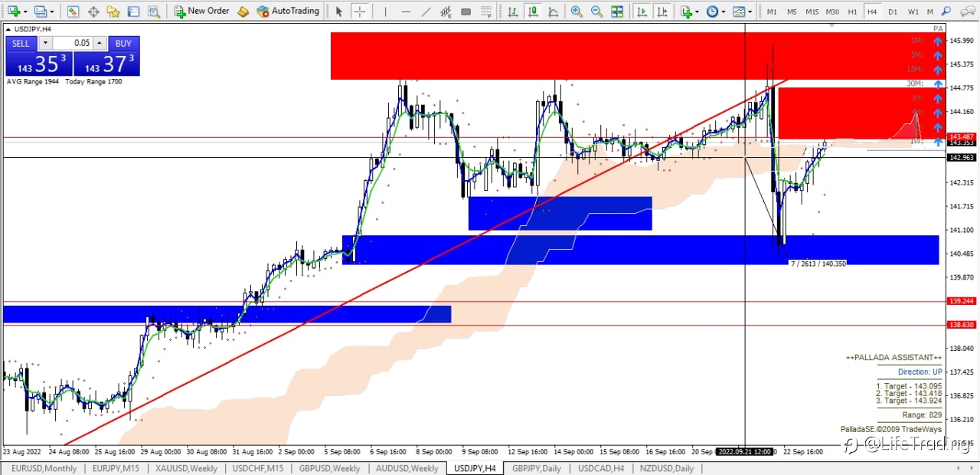The height and width of the screenshot is (475, 980).
Task: Switch timeframe to M15
Action: click(x=812, y=11)
